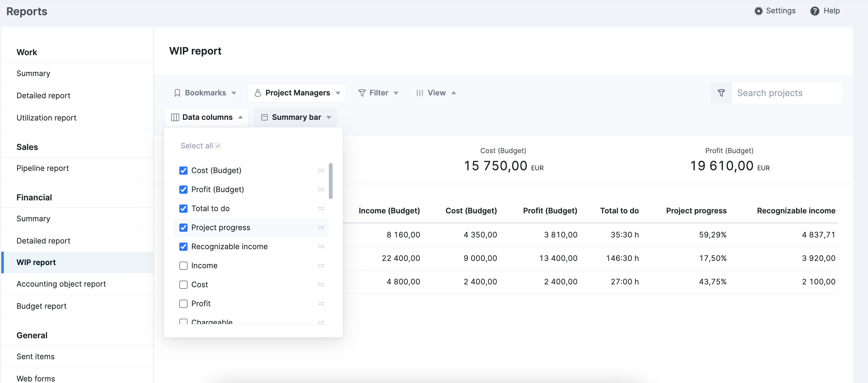Select WIP report in sidebar

pyautogui.click(x=78, y=262)
